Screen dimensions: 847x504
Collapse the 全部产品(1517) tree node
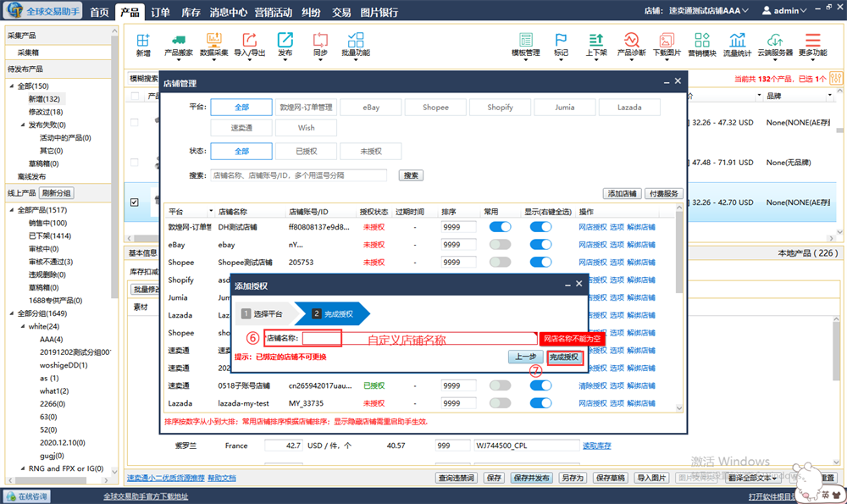click(12, 209)
